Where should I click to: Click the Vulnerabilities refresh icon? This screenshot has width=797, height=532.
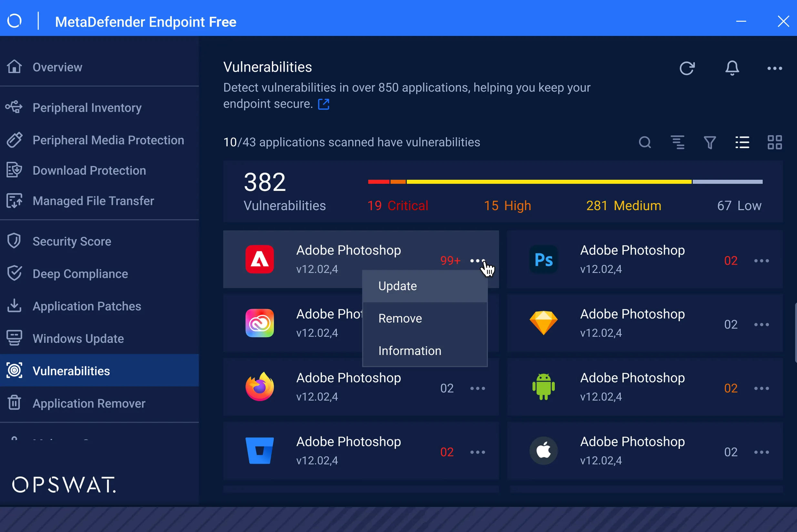pyautogui.click(x=687, y=68)
